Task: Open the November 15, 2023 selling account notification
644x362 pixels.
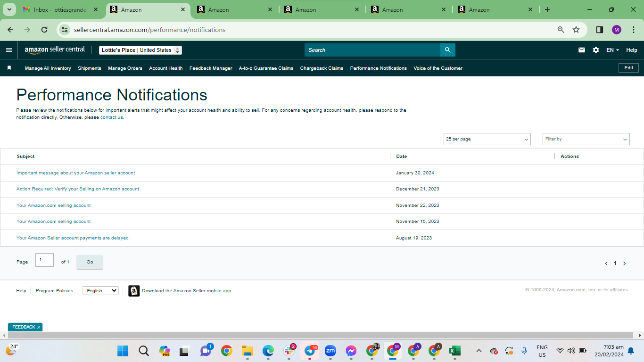Action: tap(54, 222)
